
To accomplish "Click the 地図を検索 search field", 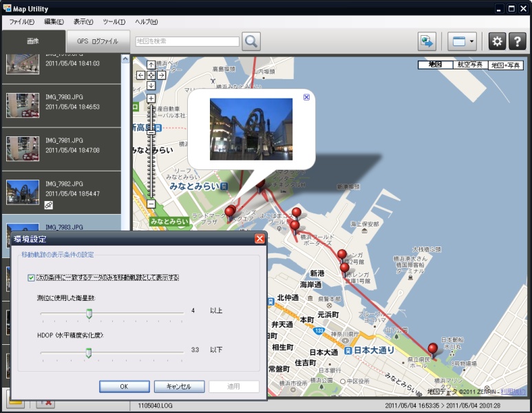I will [187, 41].
